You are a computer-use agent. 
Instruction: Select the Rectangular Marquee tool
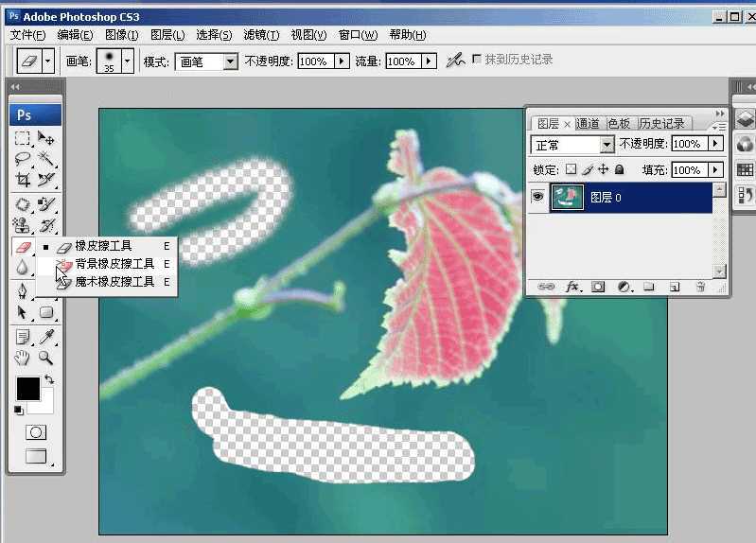(x=22, y=138)
